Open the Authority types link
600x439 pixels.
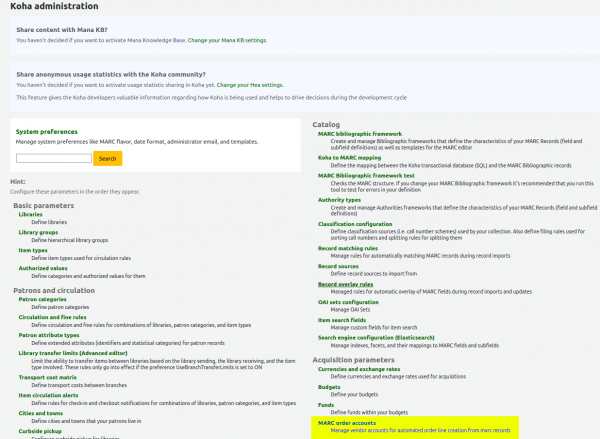pyautogui.click(x=339, y=200)
